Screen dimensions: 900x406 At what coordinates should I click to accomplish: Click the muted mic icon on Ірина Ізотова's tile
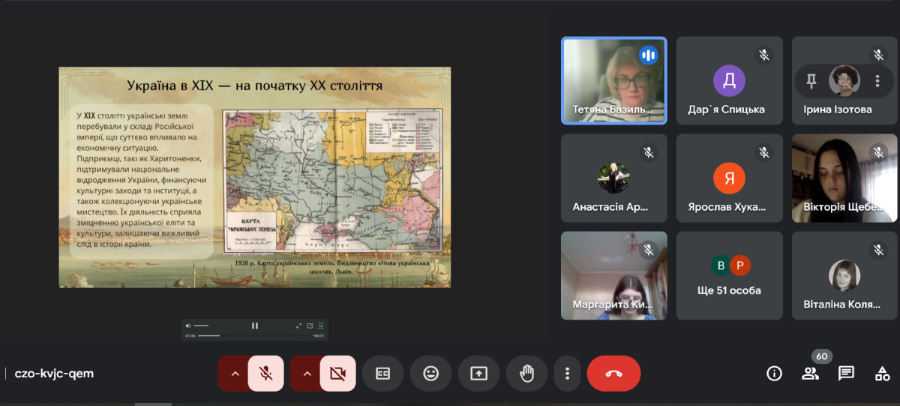[878, 55]
